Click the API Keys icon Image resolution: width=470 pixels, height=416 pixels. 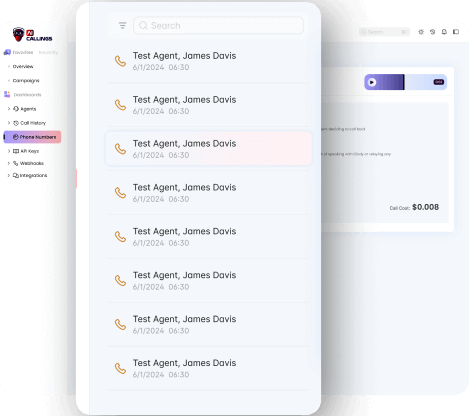[16, 151]
